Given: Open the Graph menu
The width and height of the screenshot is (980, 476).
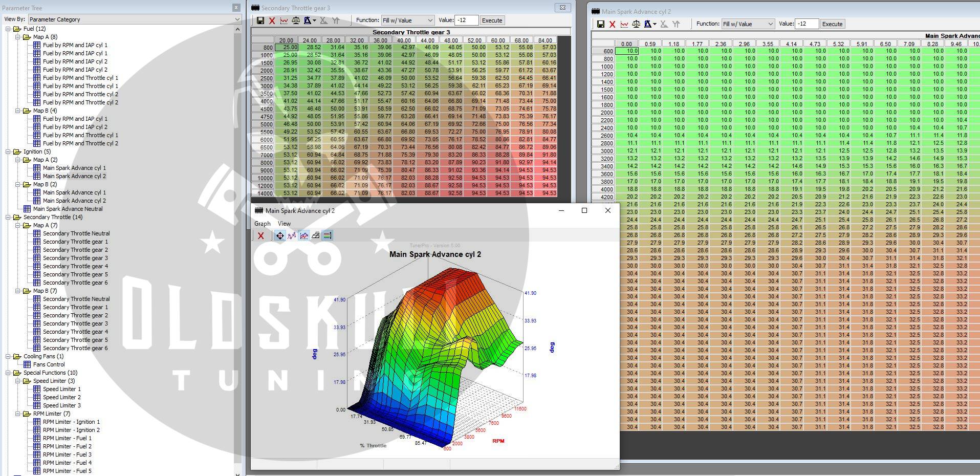Looking at the screenshot, I should click(262, 224).
